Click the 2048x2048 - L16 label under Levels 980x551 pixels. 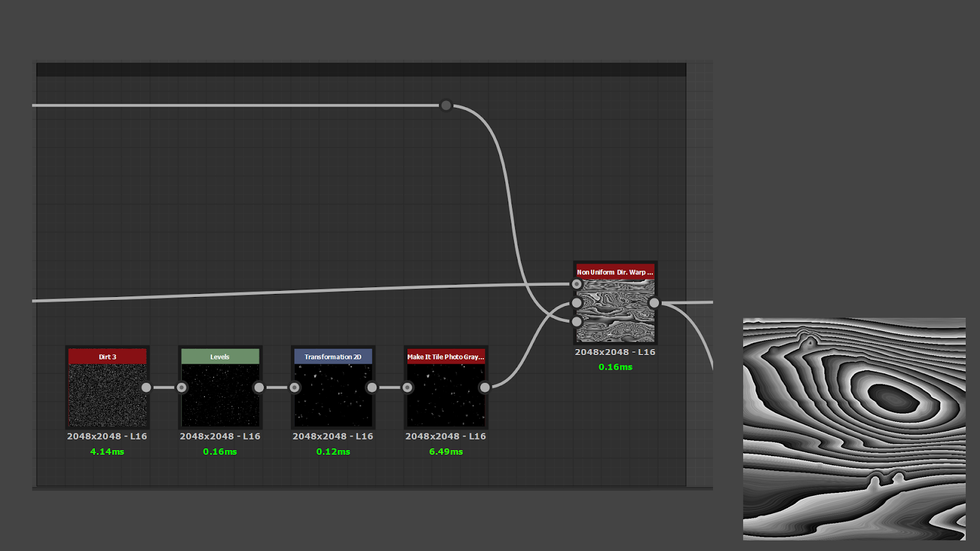(x=220, y=437)
